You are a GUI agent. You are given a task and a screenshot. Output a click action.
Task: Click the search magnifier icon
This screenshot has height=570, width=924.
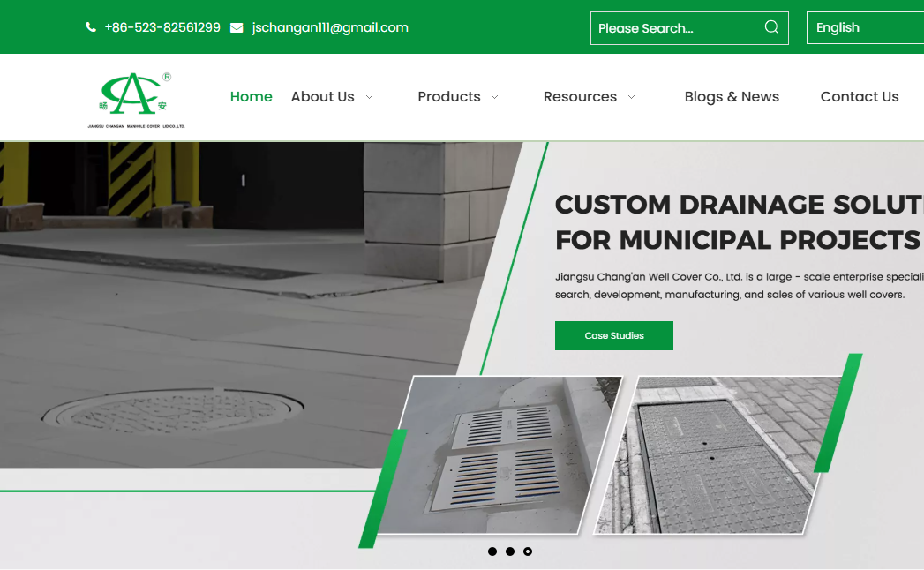coord(770,27)
